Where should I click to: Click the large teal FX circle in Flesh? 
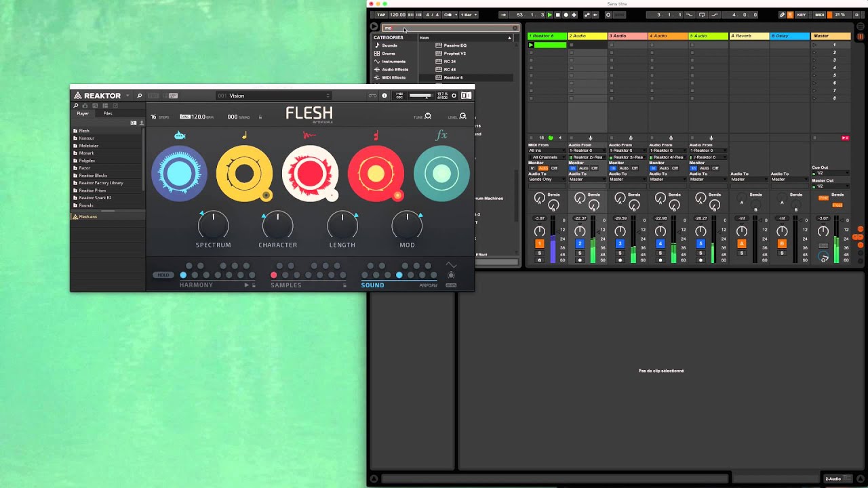(441, 174)
